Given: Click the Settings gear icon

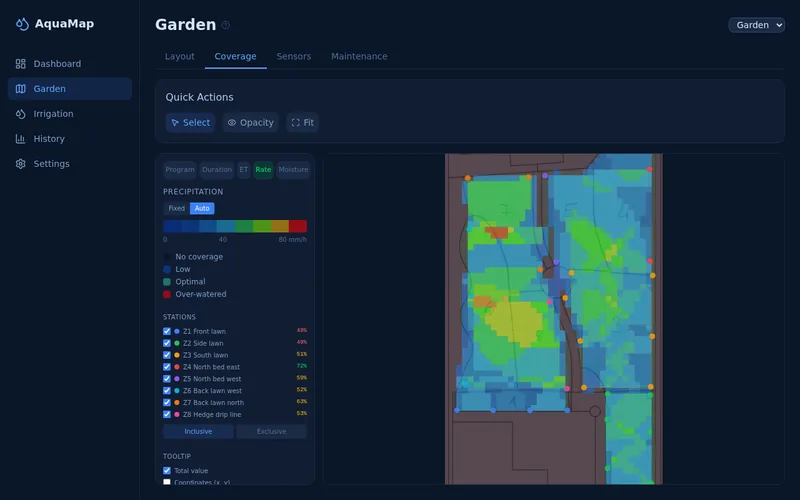Looking at the screenshot, I should tap(20, 164).
